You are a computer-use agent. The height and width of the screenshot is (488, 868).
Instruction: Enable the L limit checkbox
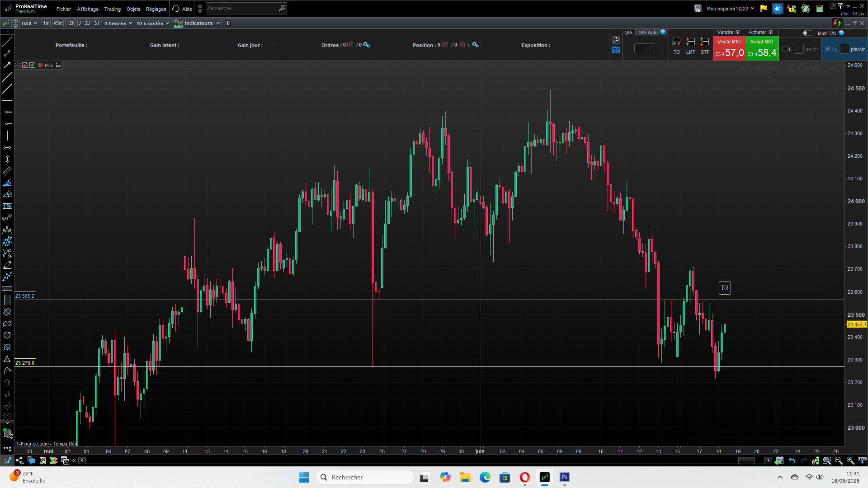(785, 49)
